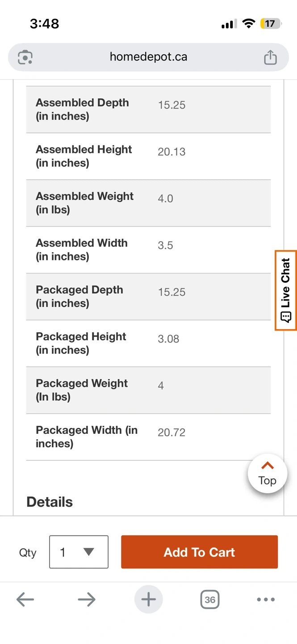Tap the Assembled Depth specification row
Image resolution: width=297 pixels, height=644 pixels.
pos(148,110)
